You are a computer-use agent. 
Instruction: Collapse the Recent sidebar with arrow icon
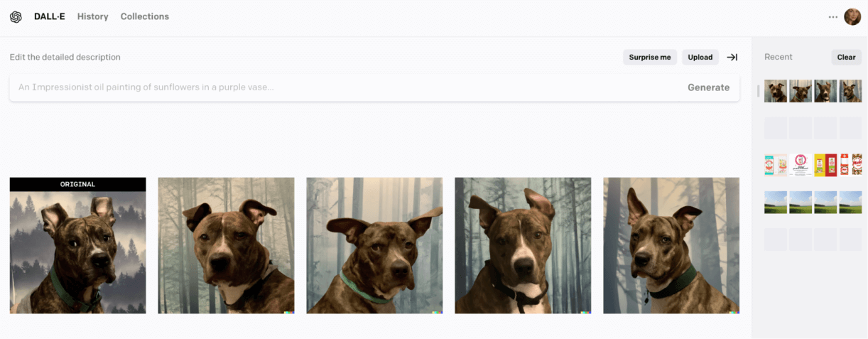click(x=732, y=58)
